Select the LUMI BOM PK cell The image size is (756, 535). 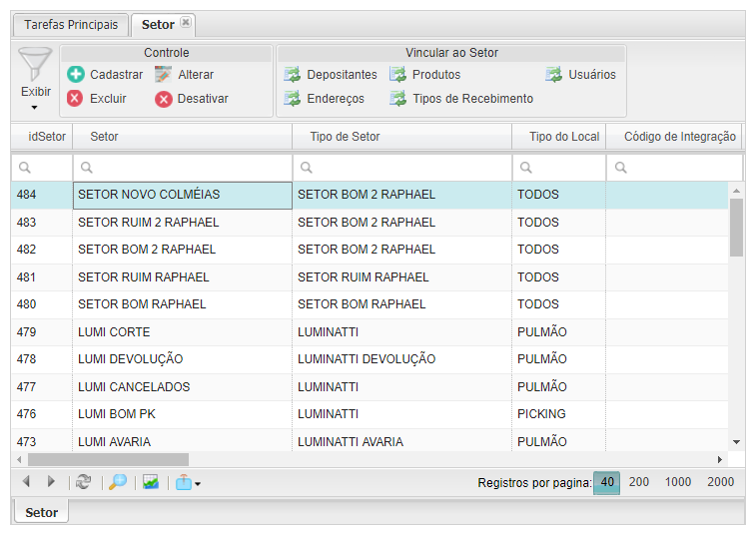click(182, 414)
